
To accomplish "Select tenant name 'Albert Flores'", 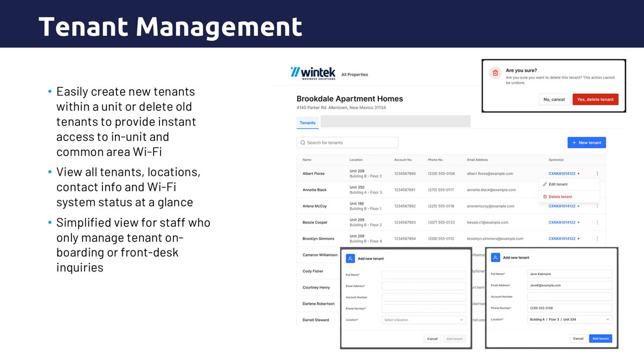I will (313, 174).
